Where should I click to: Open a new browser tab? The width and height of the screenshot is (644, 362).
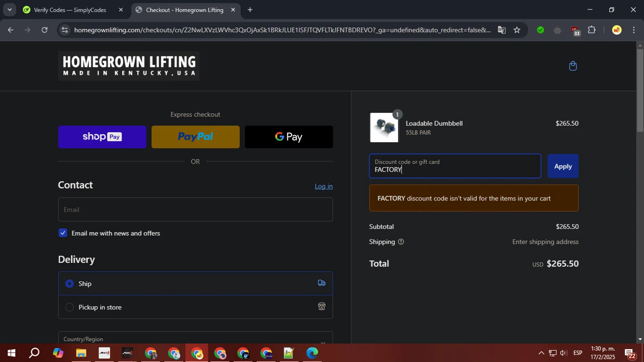(250, 10)
